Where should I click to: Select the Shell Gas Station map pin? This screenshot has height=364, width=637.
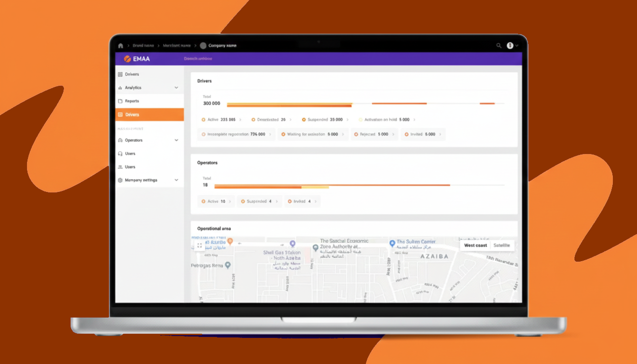point(292,244)
